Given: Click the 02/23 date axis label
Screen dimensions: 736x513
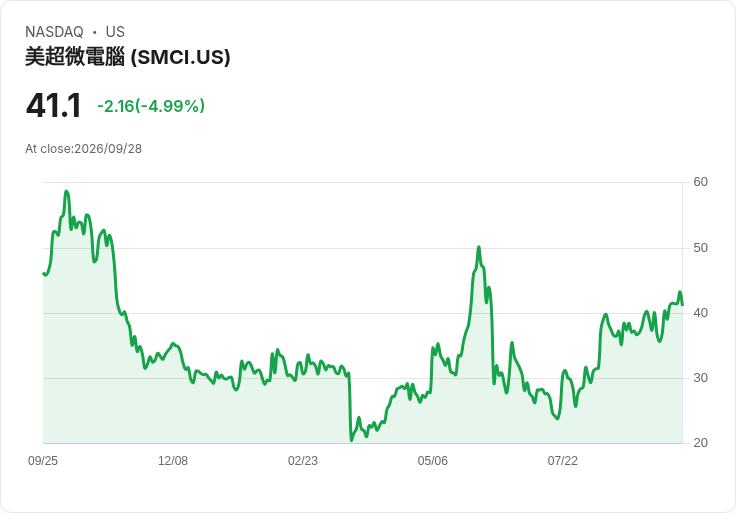Looking at the screenshot, I should [x=303, y=461].
